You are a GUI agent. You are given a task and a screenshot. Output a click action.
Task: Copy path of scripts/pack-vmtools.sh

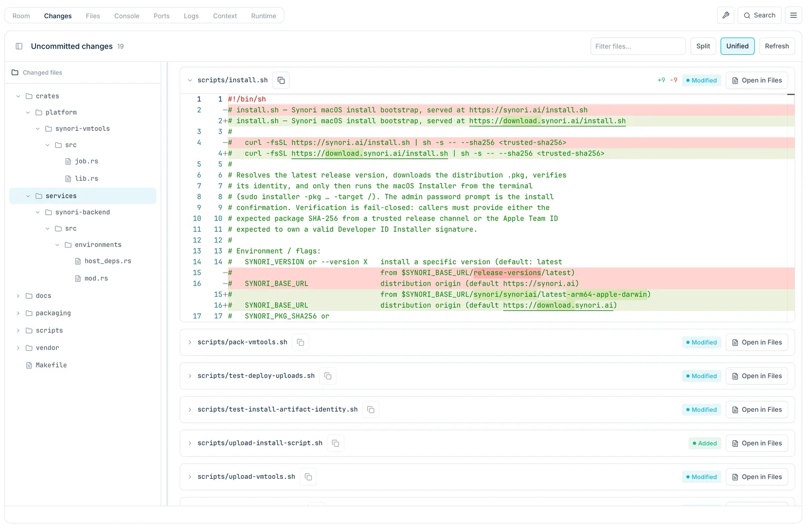300,342
